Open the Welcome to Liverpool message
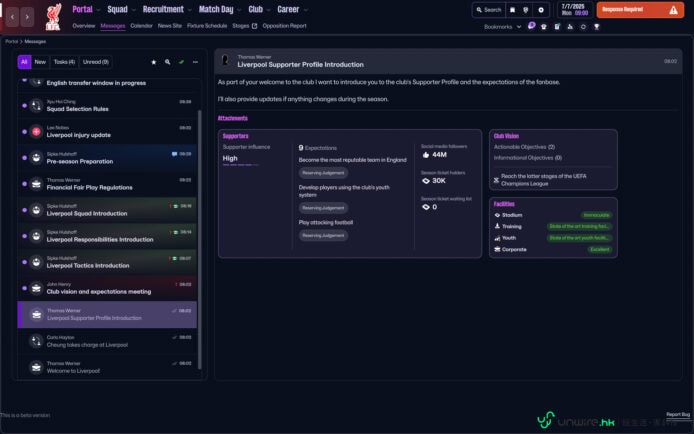This screenshot has height=434, width=694. click(107, 367)
